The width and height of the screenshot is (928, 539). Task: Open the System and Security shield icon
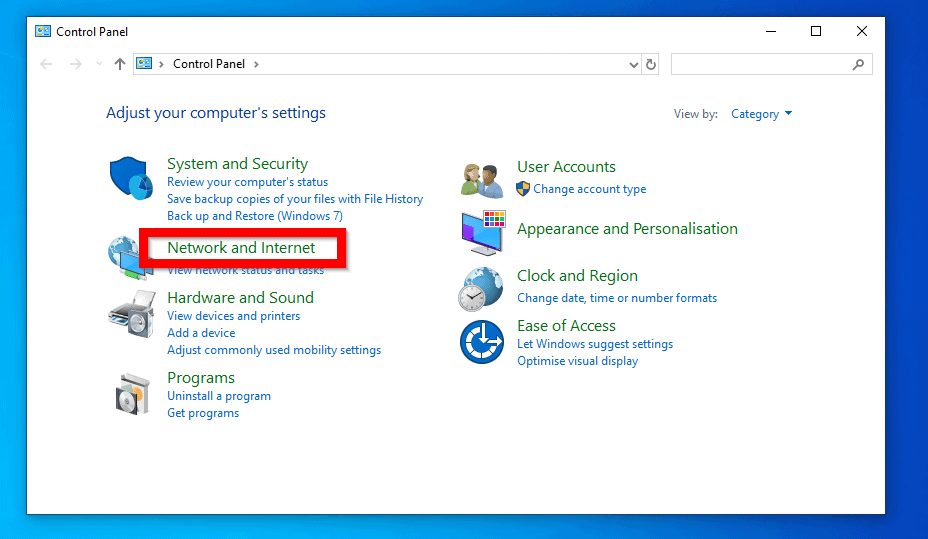(x=131, y=178)
